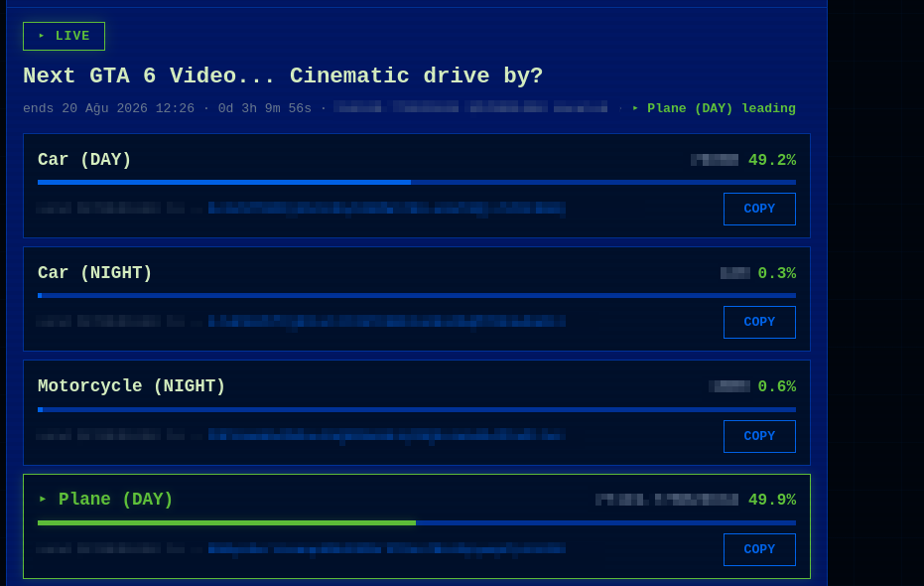Click the Car (DAY) progress bar

click(x=417, y=182)
